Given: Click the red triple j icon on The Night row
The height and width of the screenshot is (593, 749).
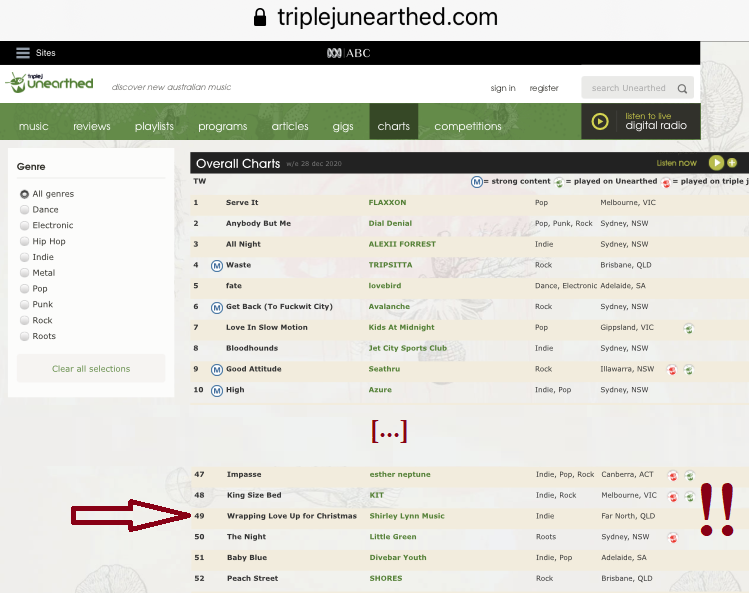Looking at the screenshot, I should pyautogui.click(x=673, y=538).
